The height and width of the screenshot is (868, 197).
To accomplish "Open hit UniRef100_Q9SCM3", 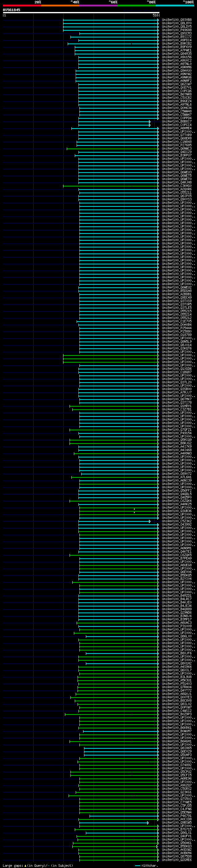I will tap(177, 33).
